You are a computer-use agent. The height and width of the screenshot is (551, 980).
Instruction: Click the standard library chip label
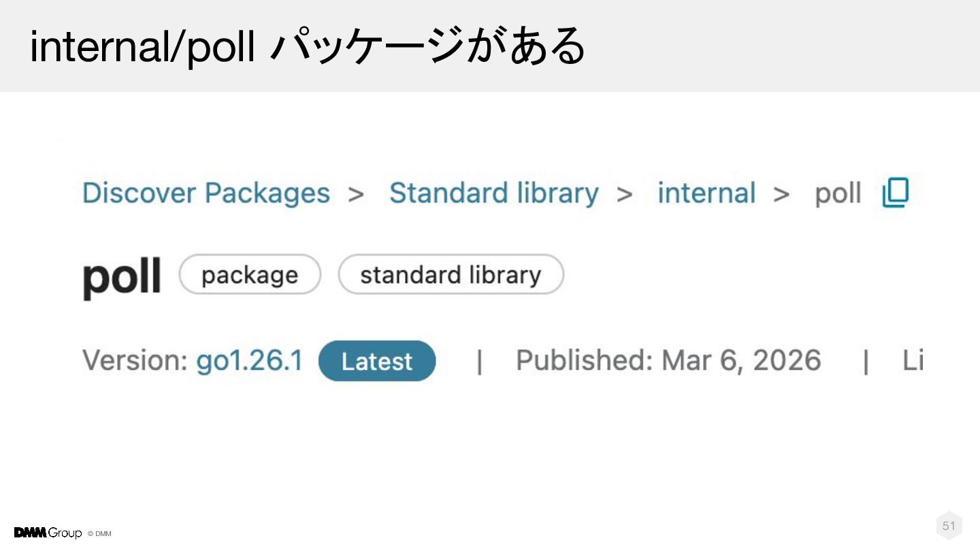[x=451, y=275]
